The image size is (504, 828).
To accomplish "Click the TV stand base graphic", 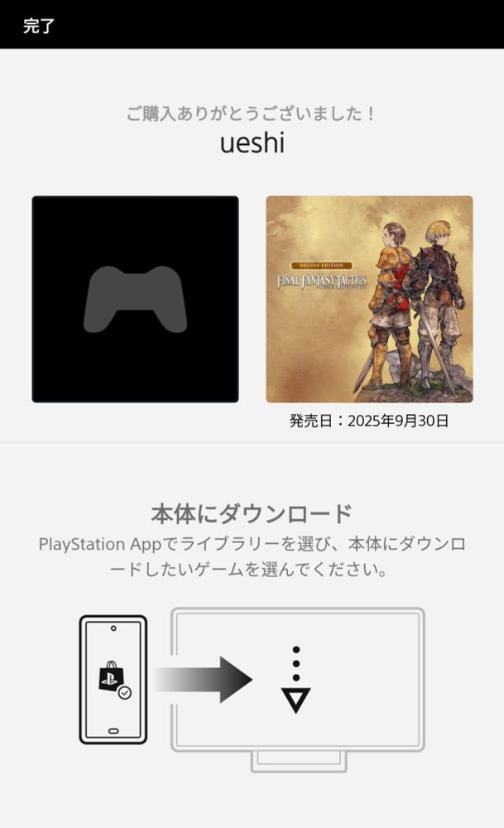I will (299, 762).
